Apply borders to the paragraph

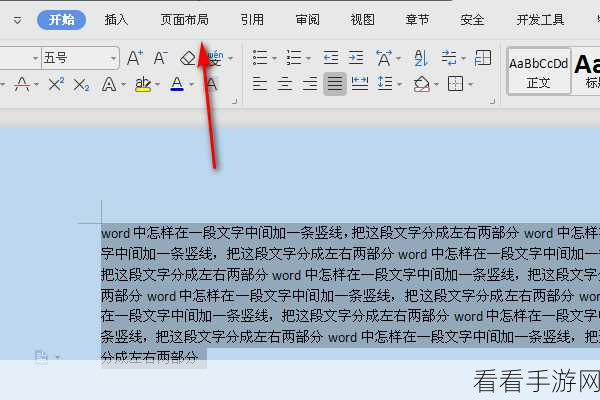click(455, 84)
